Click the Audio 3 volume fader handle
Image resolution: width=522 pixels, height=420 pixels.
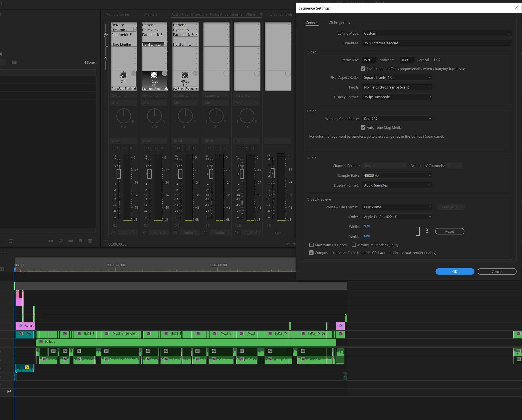(x=180, y=174)
